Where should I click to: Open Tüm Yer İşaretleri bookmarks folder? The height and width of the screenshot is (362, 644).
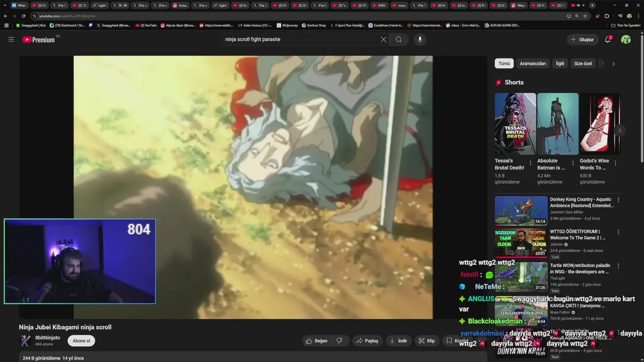pos(626,25)
